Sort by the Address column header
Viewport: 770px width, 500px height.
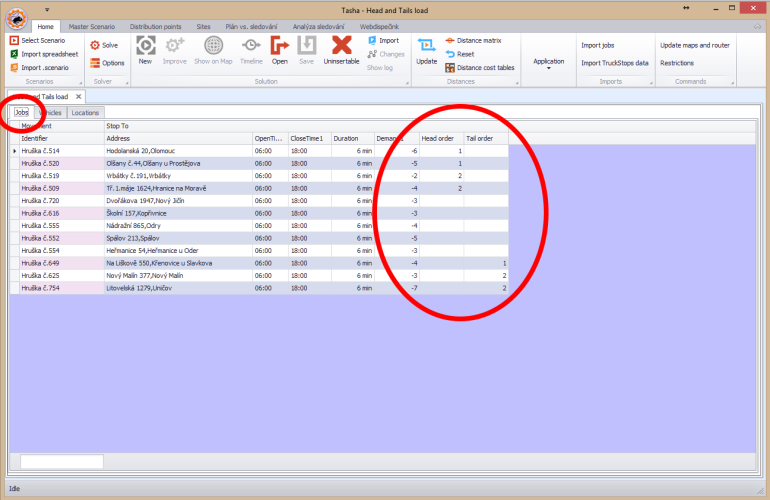[178, 139]
